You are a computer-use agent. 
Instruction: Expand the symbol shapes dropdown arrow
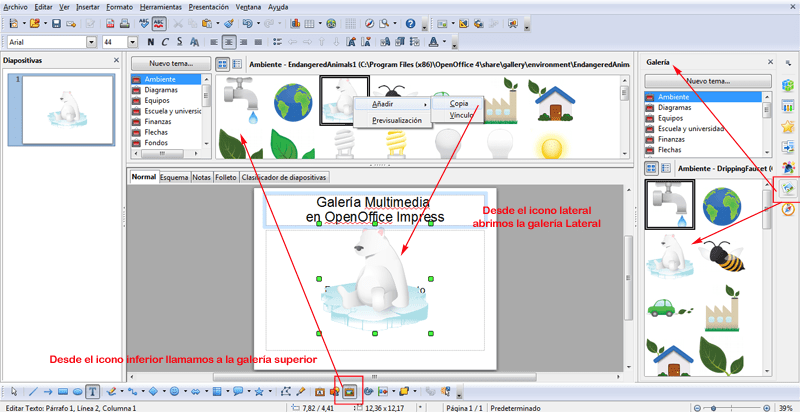pos(186,392)
